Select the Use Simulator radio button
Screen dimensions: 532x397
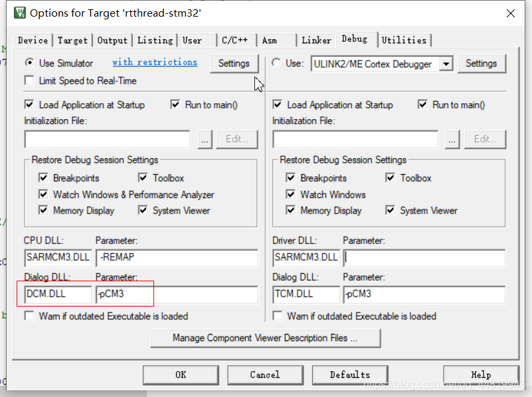(x=29, y=63)
